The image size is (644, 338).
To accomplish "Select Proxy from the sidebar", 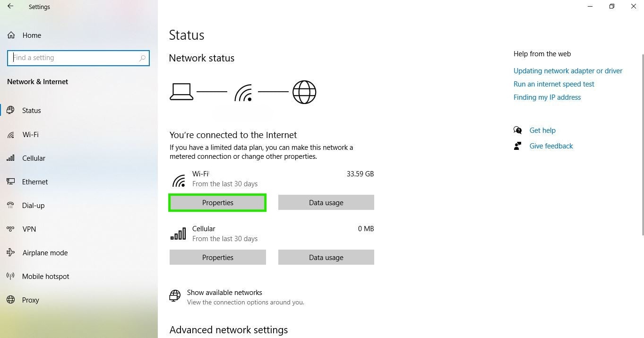I will point(30,300).
